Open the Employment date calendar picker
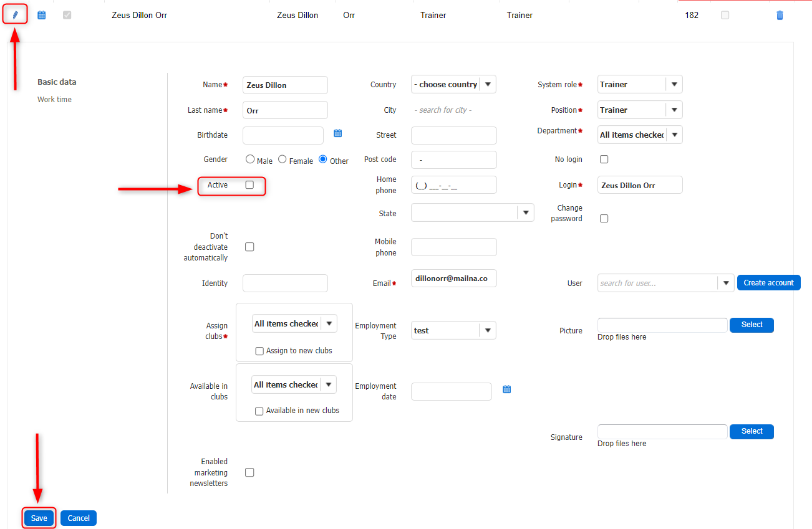Screen dimensions: 812x529 (x=507, y=389)
